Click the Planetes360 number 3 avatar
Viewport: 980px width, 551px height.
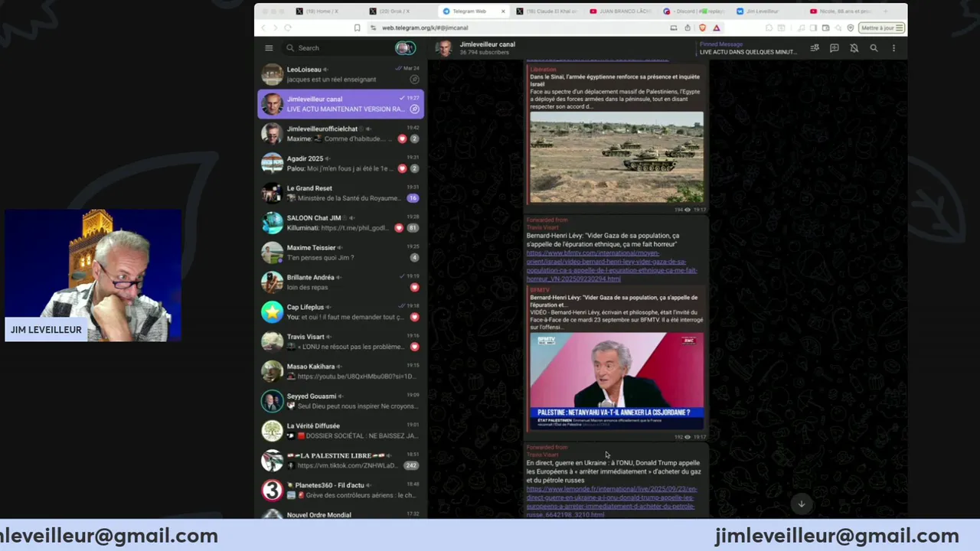272,490
